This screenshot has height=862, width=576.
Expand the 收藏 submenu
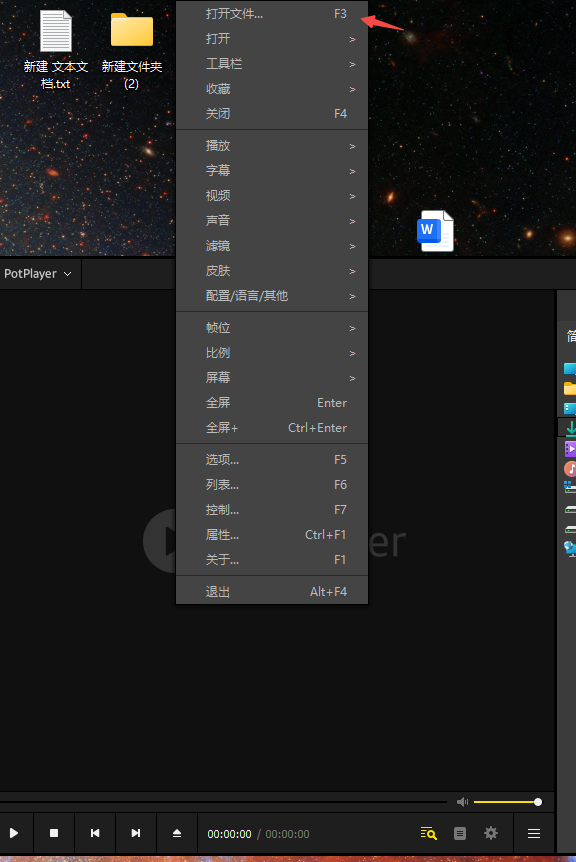272,89
